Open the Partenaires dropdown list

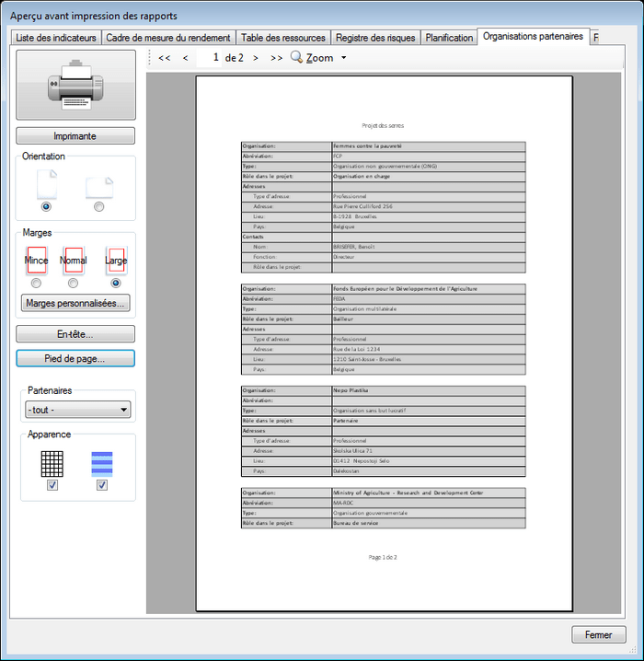click(77, 411)
